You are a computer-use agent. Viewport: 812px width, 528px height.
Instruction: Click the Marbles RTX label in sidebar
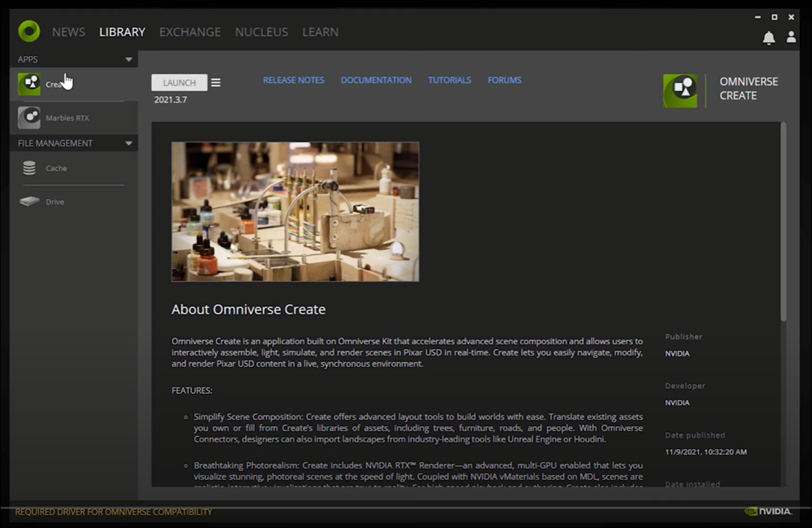[67, 118]
